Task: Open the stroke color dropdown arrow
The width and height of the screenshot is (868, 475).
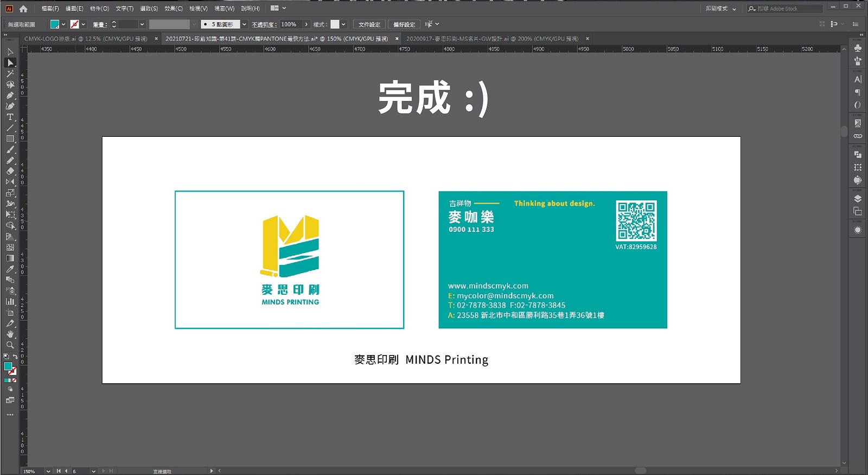Action: 83,24
